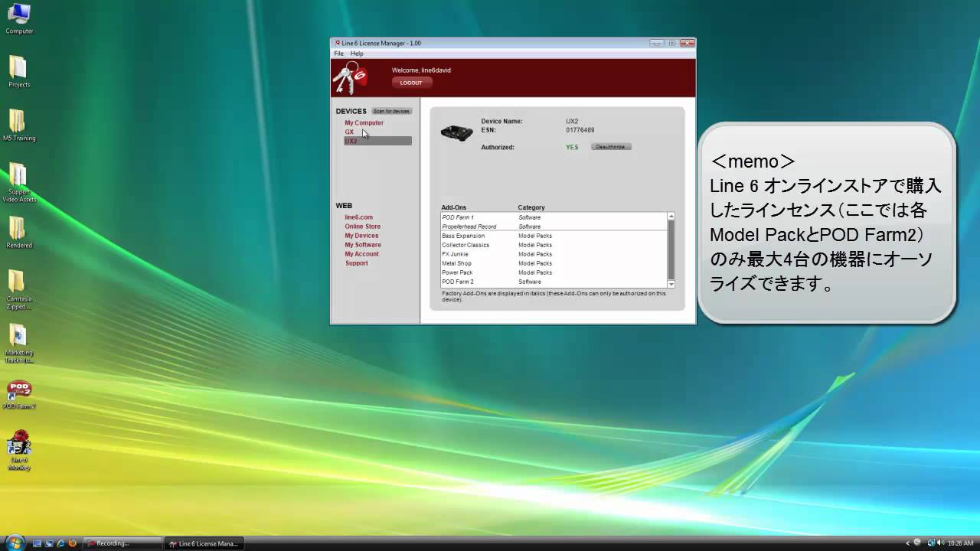Screen dimensions: 980x551
Task: Switch to Line 6 License Manager taskbar button
Action: [x=204, y=543]
